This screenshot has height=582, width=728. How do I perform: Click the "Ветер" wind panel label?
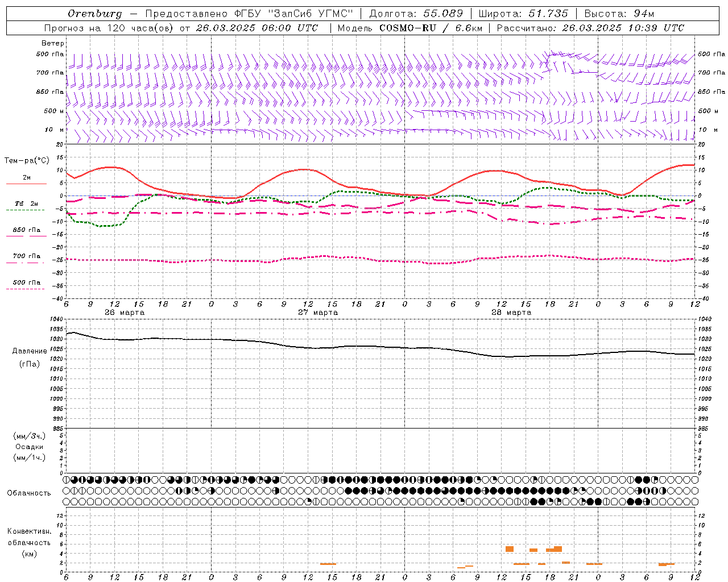point(53,43)
